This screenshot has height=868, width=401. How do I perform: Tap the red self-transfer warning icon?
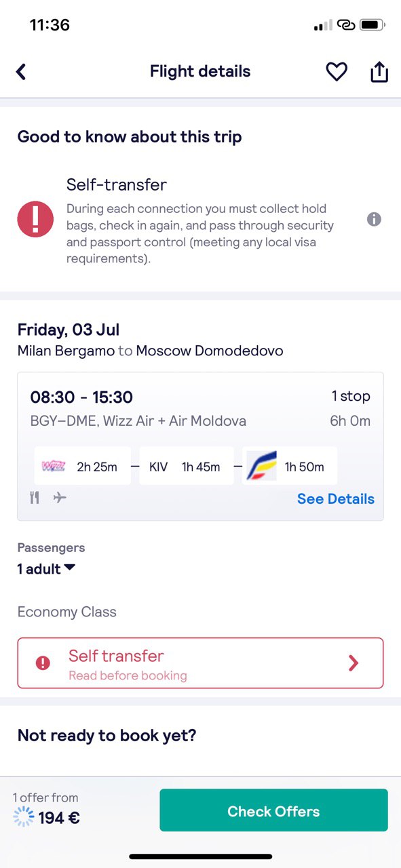click(35, 220)
